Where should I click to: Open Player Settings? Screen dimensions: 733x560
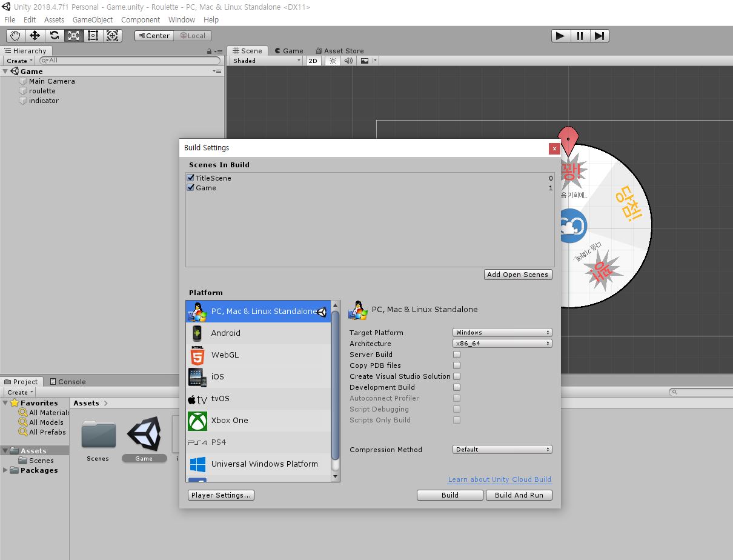pos(221,495)
